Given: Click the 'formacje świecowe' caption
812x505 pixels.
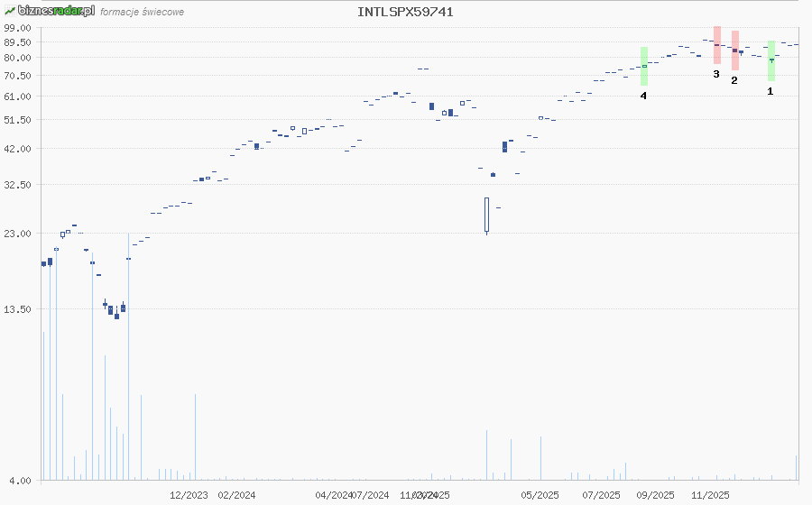Looking at the screenshot, I should 143,13.
